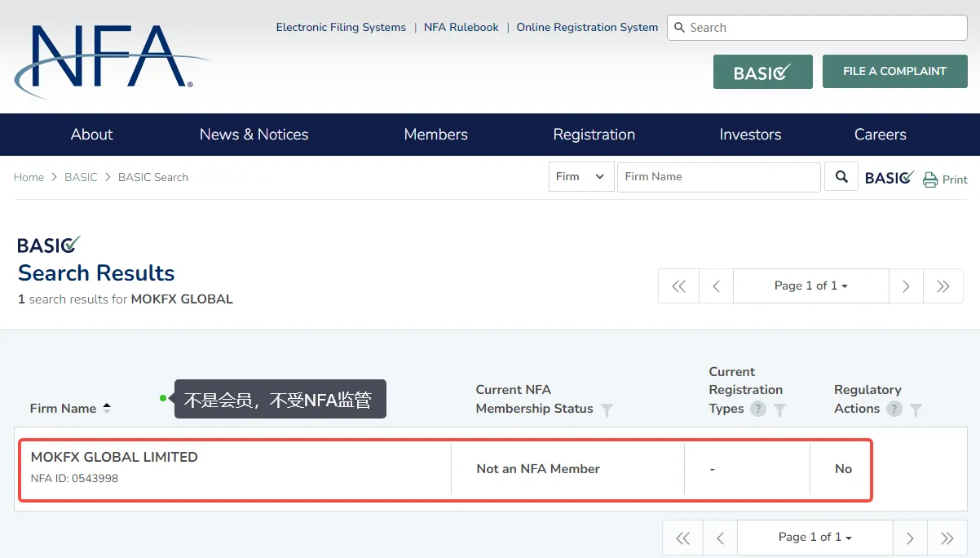This screenshot has height=558, width=980.
Task: Click the Regulatory Actions No cell
Action: pos(843,469)
